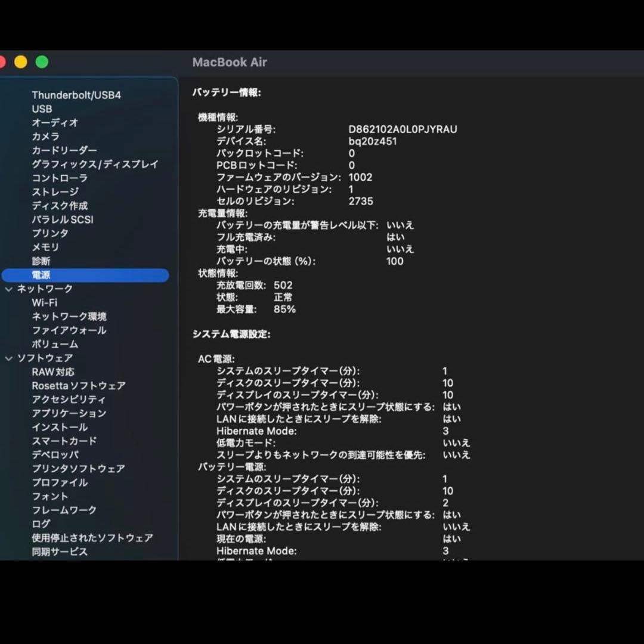Click the 充電量情報 label

(x=222, y=213)
